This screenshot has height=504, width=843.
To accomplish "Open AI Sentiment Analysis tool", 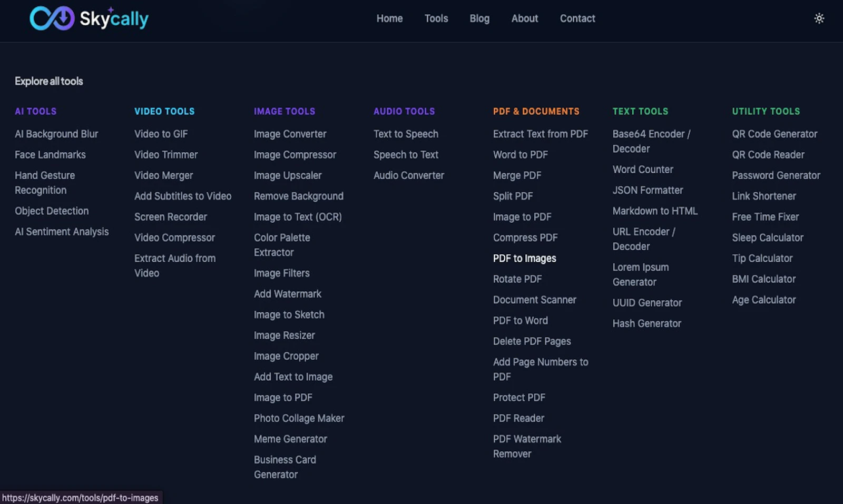I will (x=62, y=232).
